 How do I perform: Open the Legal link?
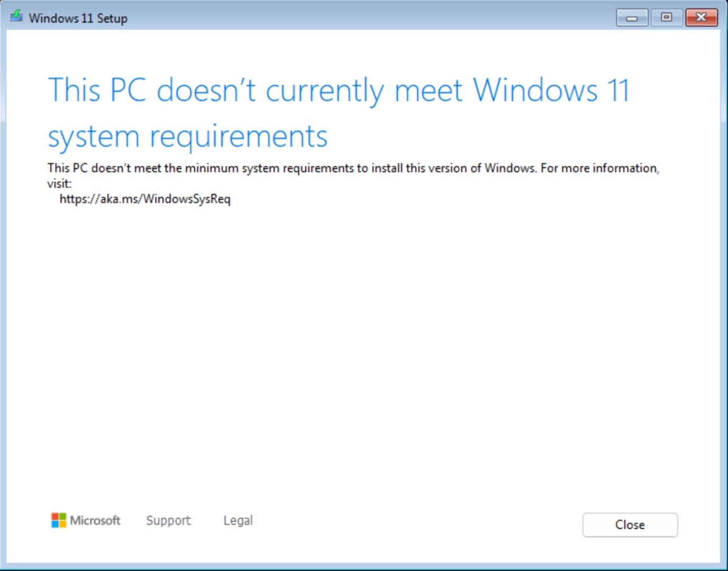238,520
